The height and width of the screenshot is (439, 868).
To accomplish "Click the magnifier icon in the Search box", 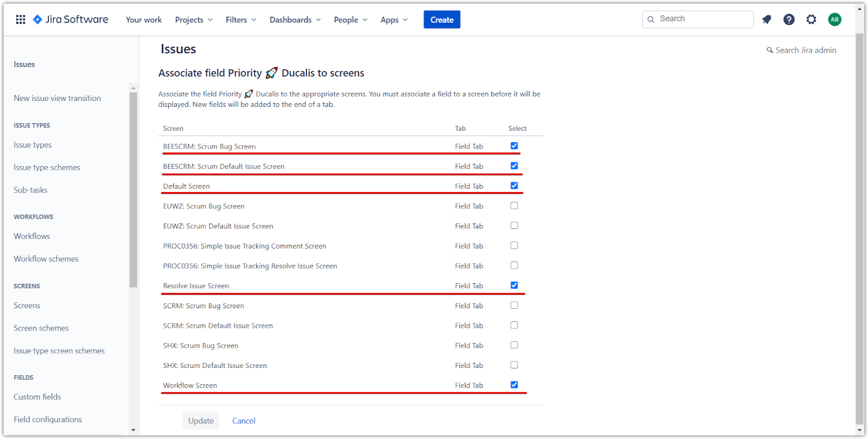I will click(651, 19).
